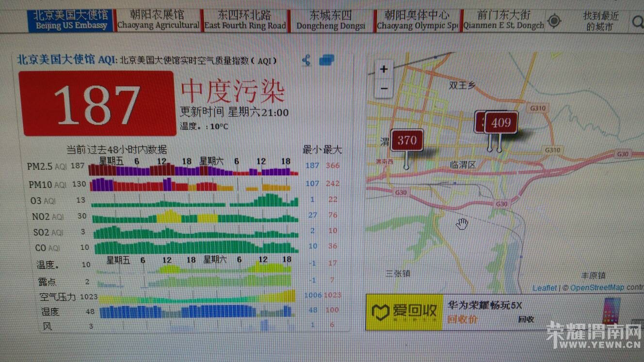Click the map zoom out minus button
644x362 pixels.
coord(384,88)
